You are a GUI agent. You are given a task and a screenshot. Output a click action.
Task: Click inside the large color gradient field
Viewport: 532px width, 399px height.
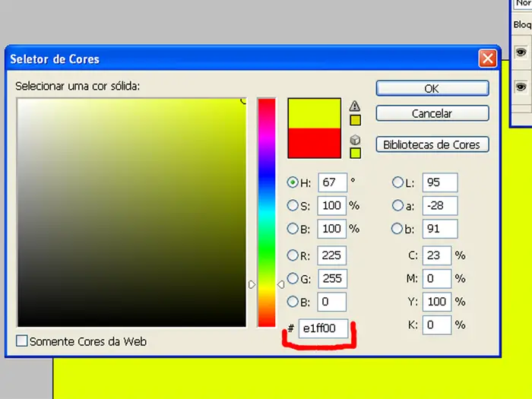131,212
